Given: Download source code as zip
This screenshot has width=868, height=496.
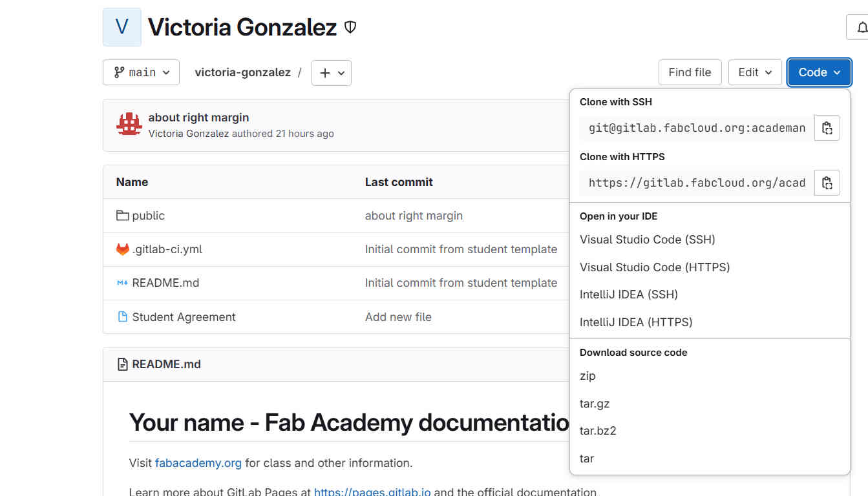Looking at the screenshot, I should click(x=587, y=376).
